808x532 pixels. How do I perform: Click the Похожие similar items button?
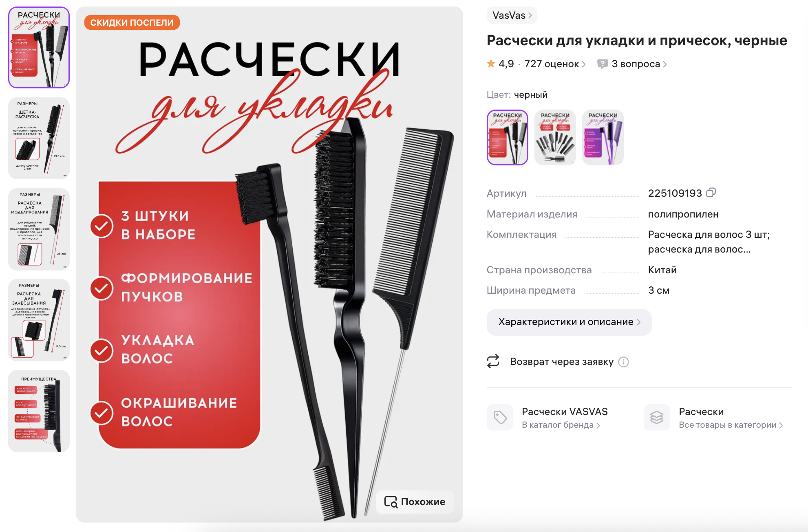click(x=415, y=502)
